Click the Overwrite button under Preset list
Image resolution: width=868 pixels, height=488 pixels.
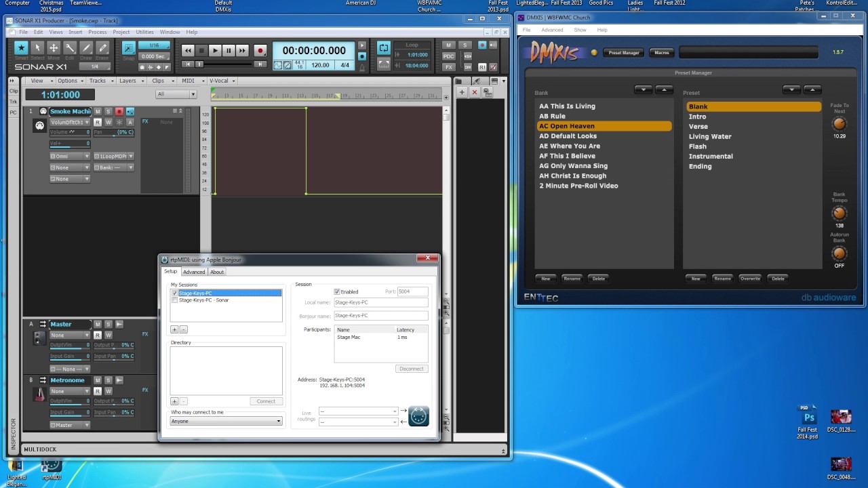point(750,279)
